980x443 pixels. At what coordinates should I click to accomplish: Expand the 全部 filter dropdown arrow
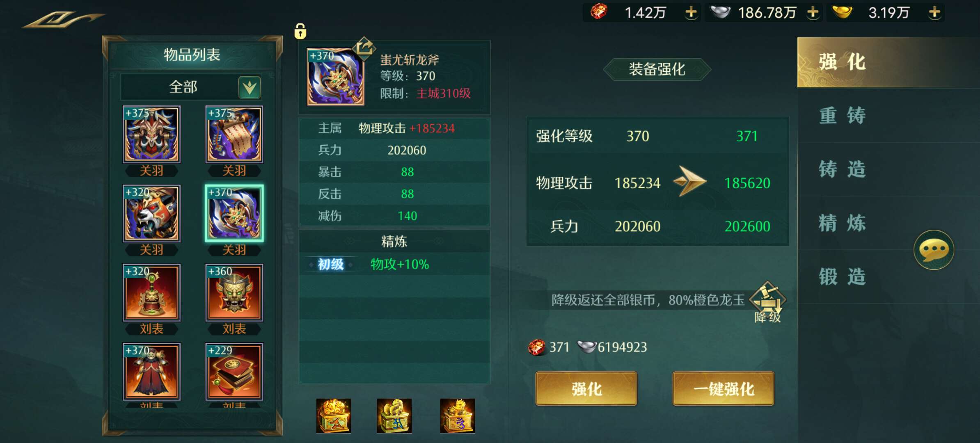[x=250, y=87]
